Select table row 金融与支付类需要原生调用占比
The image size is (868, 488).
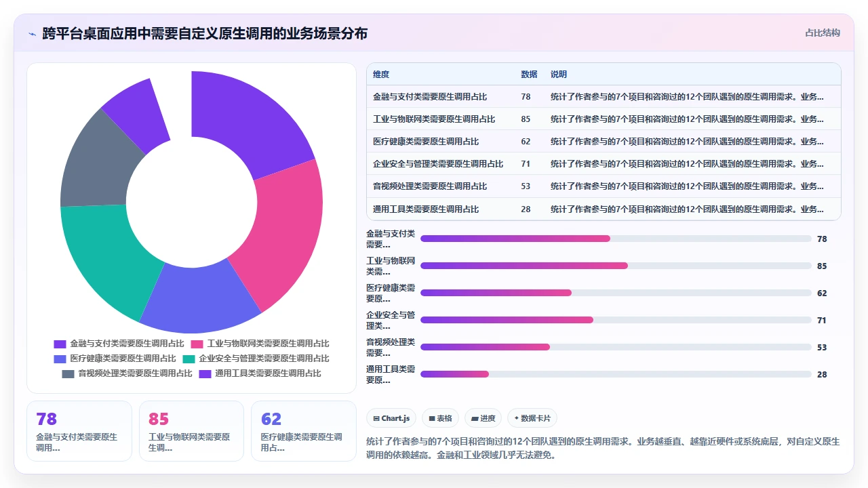pos(604,97)
